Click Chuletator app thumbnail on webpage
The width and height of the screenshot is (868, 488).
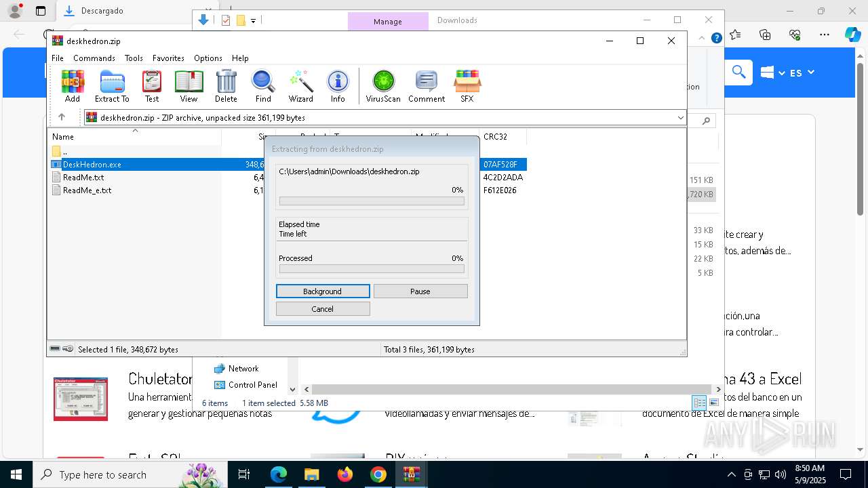pyautogui.click(x=81, y=399)
